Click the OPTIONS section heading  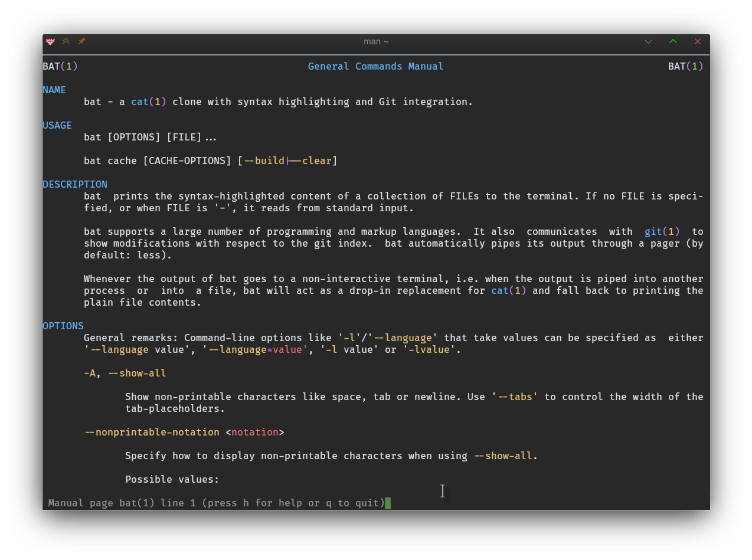pyautogui.click(x=63, y=326)
